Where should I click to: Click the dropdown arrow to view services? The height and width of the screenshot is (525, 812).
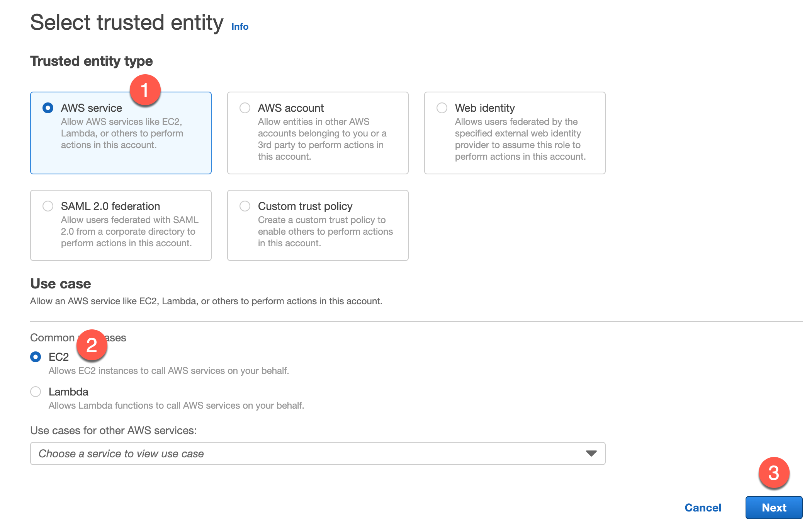coord(590,453)
